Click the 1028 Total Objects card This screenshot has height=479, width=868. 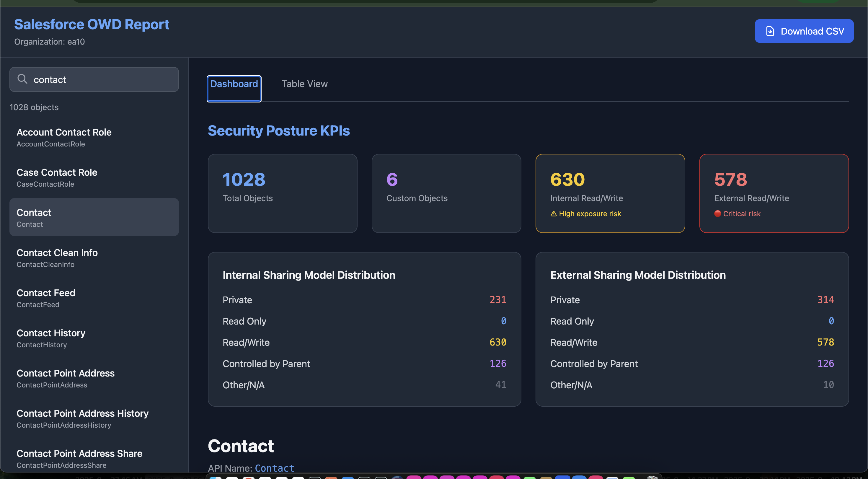(282, 193)
